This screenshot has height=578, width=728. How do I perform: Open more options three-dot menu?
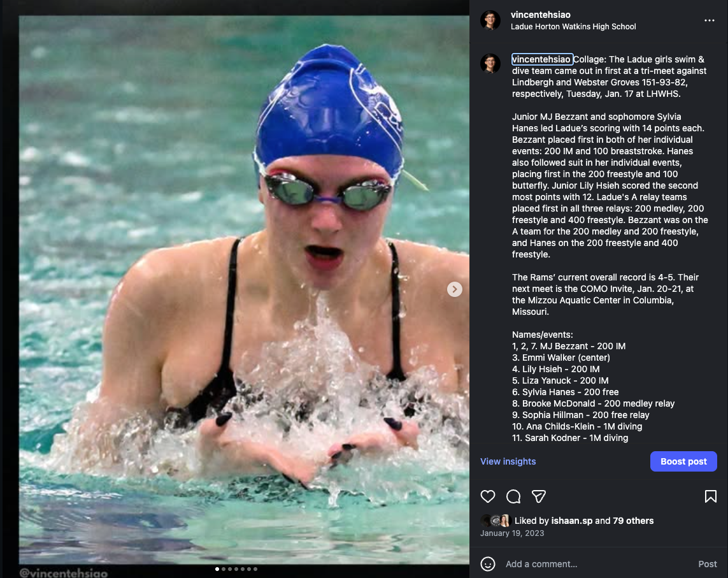tap(709, 20)
